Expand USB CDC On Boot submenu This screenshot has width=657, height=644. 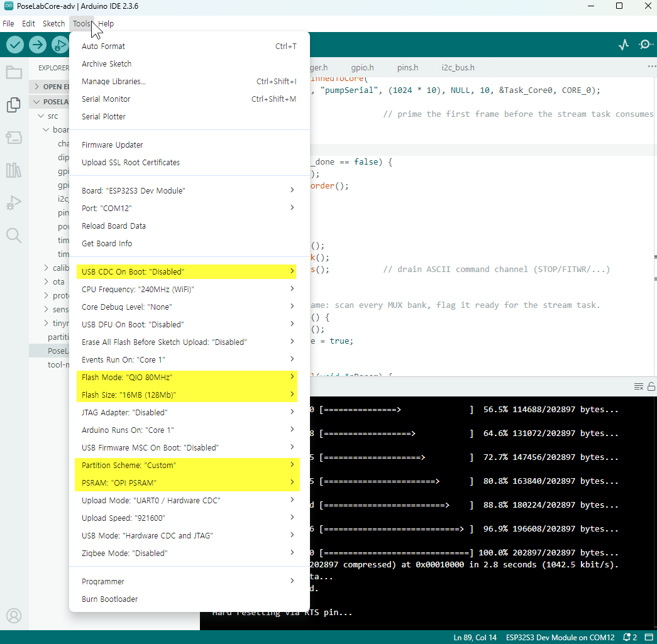(189, 271)
